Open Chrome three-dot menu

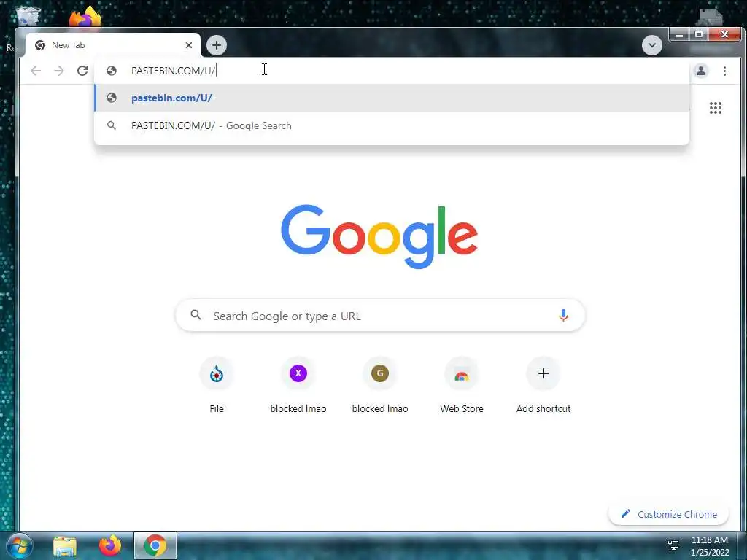[724, 71]
